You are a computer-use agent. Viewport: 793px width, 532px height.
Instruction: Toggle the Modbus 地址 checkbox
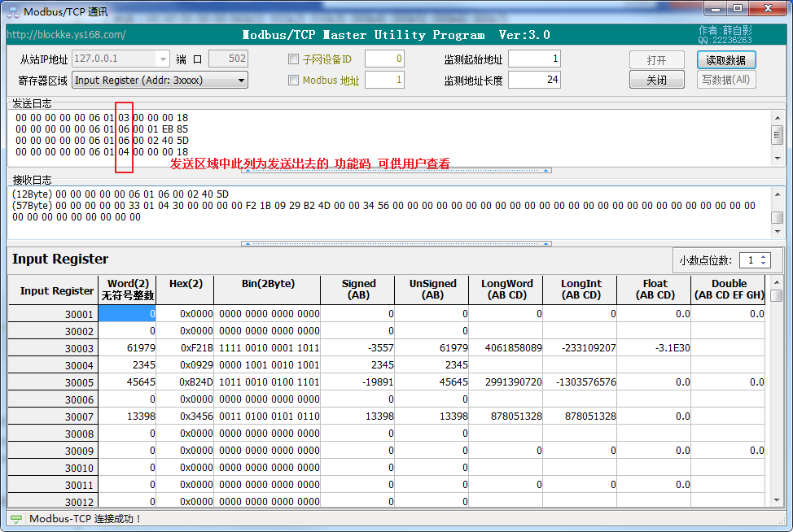point(294,81)
